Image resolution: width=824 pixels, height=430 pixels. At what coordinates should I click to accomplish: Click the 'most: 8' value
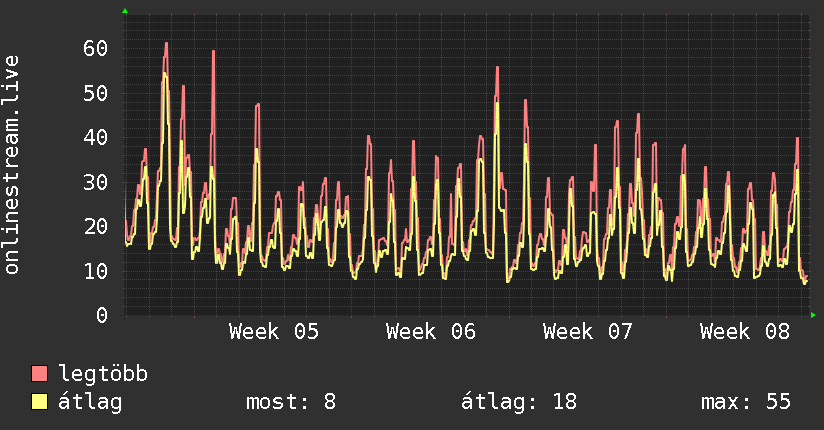[291, 402]
